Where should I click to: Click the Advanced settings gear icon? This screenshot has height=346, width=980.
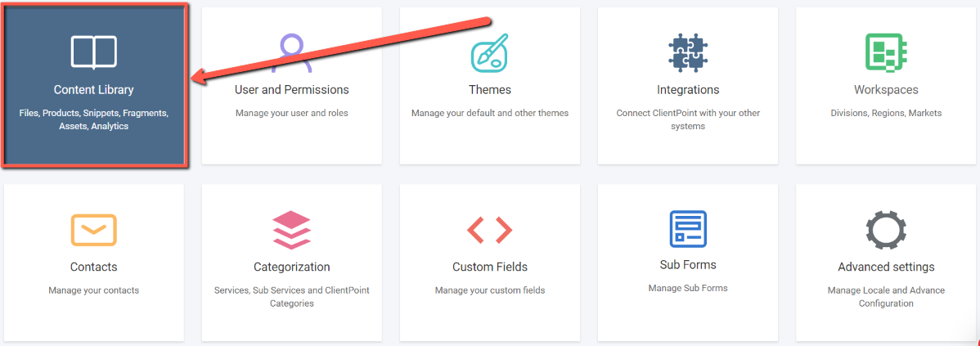pyautogui.click(x=886, y=230)
